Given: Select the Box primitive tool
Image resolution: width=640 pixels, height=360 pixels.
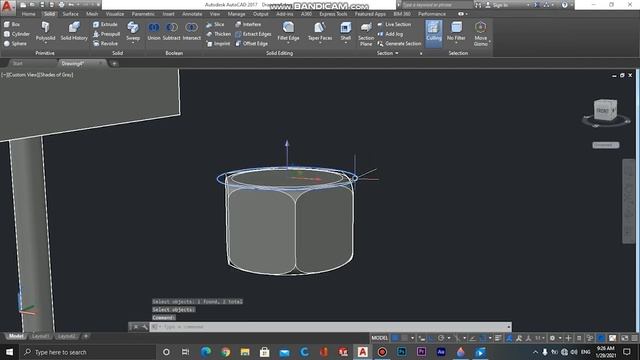Looking at the screenshot, I should 12,24.
